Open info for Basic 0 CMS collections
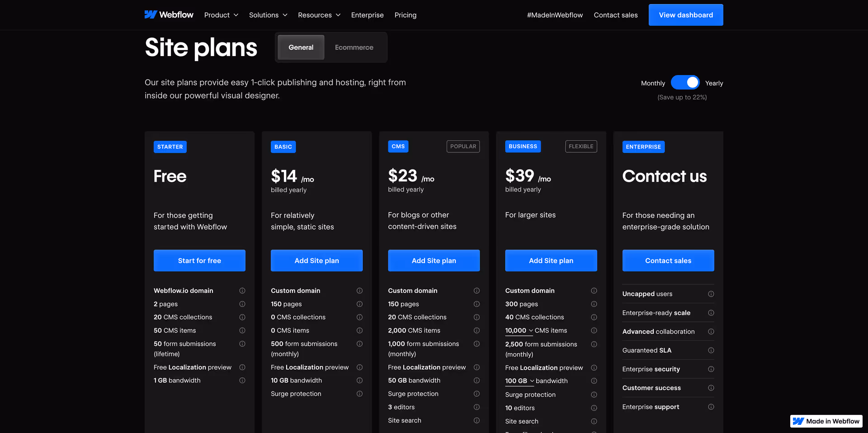This screenshot has width=868, height=433. [x=359, y=317]
